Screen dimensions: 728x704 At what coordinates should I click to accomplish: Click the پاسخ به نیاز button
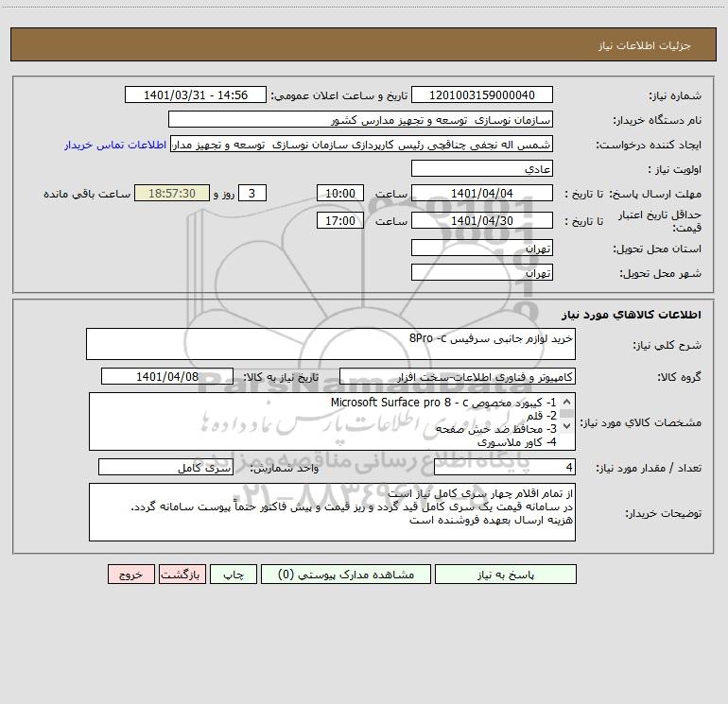pos(506,575)
